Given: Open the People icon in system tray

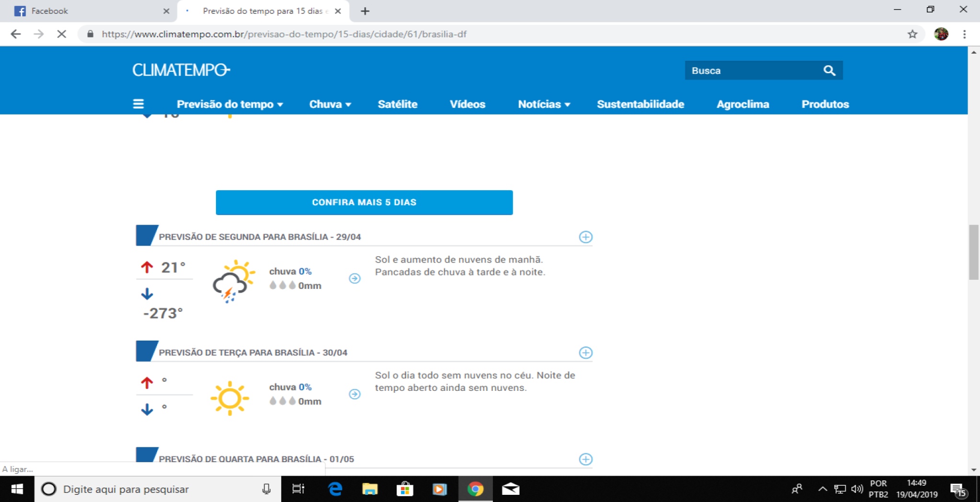Looking at the screenshot, I should coord(797,489).
